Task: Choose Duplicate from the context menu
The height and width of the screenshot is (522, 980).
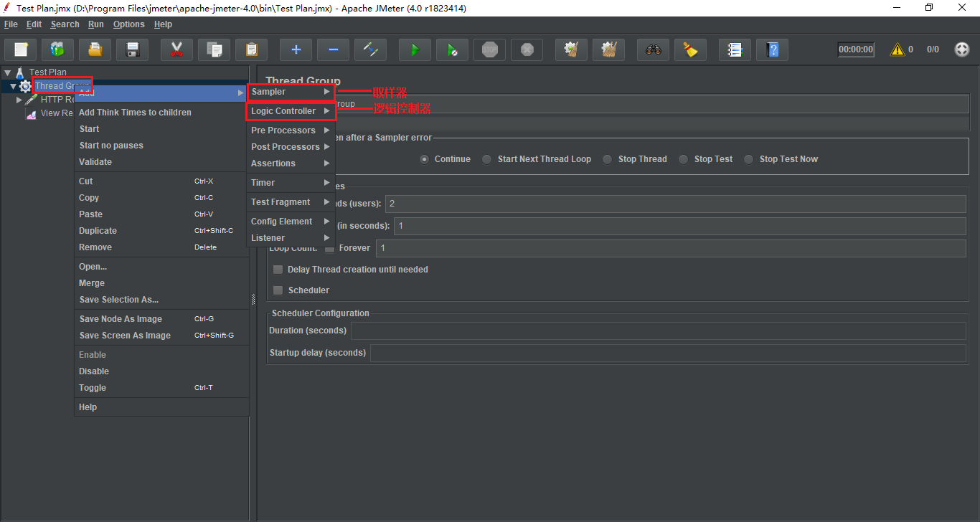Action: [x=161, y=231]
